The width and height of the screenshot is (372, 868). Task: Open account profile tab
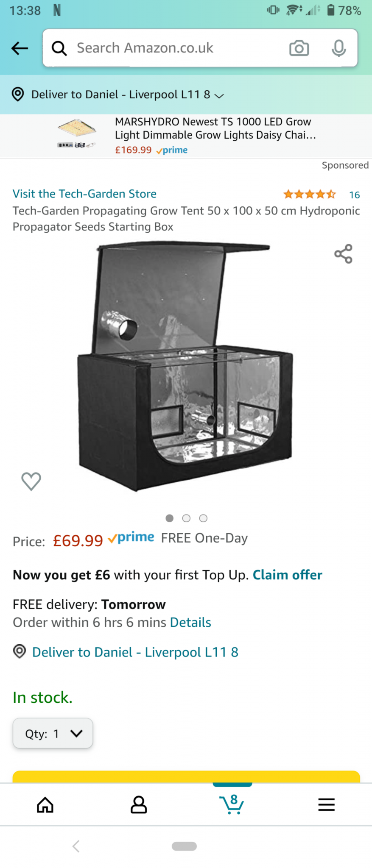click(x=139, y=804)
